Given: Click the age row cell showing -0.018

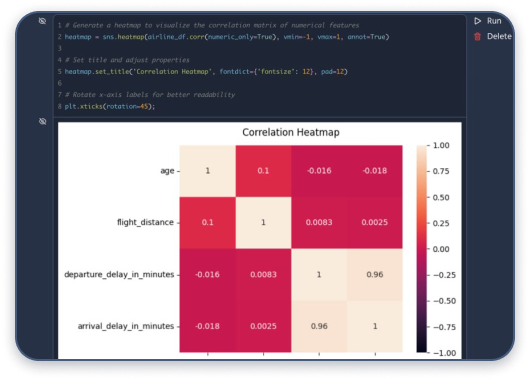Looking at the screenshot, I should coord(375,171).
